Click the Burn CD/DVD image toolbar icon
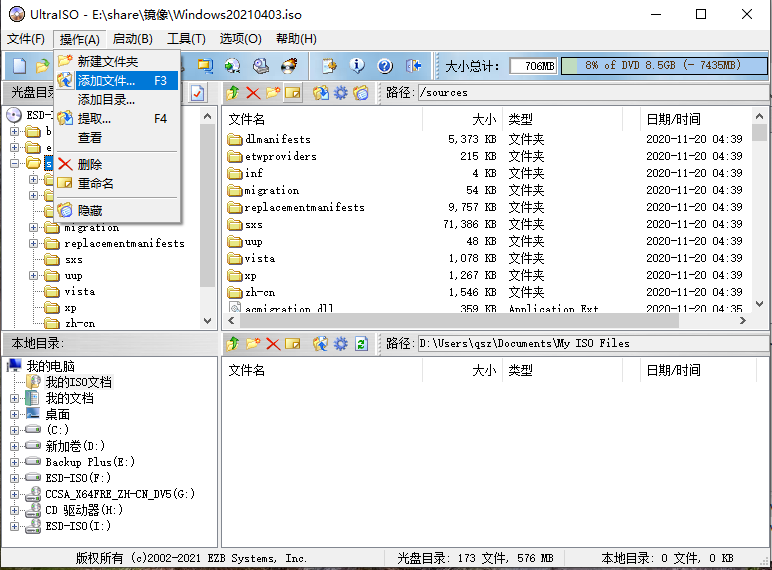 (x=290, y=65)
